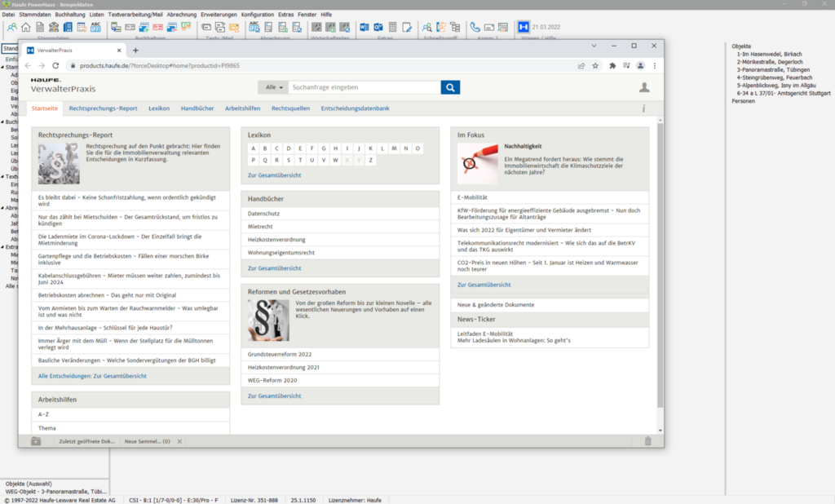
Task: Open Lexikon letter Z
Action: (x=371, y=160)
